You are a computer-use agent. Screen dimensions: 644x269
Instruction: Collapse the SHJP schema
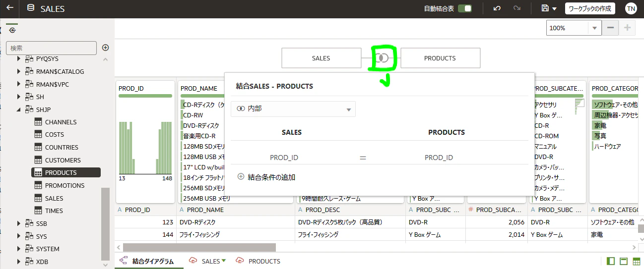[19, 109]
